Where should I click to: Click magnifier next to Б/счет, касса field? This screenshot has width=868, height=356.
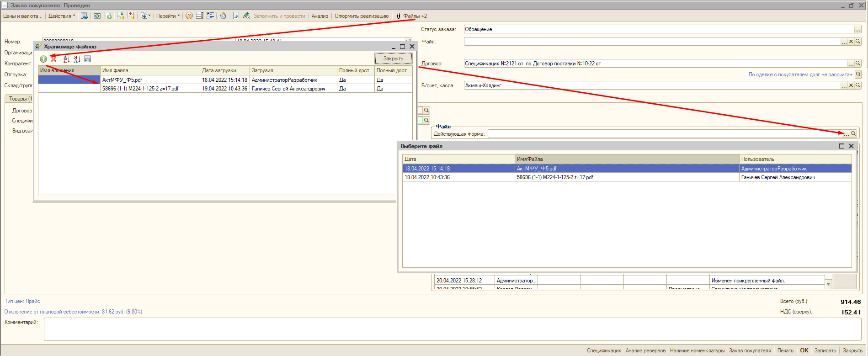point(858,85)
